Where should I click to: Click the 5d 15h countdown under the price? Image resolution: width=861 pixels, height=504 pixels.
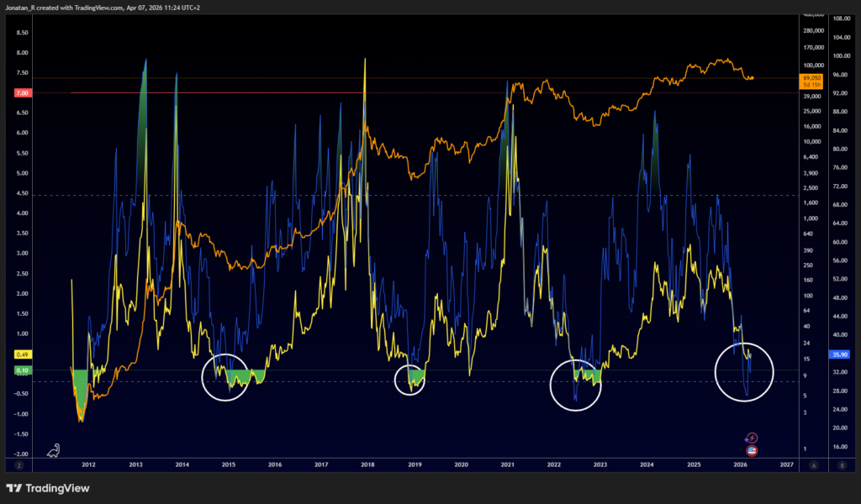tap(811, 84)
